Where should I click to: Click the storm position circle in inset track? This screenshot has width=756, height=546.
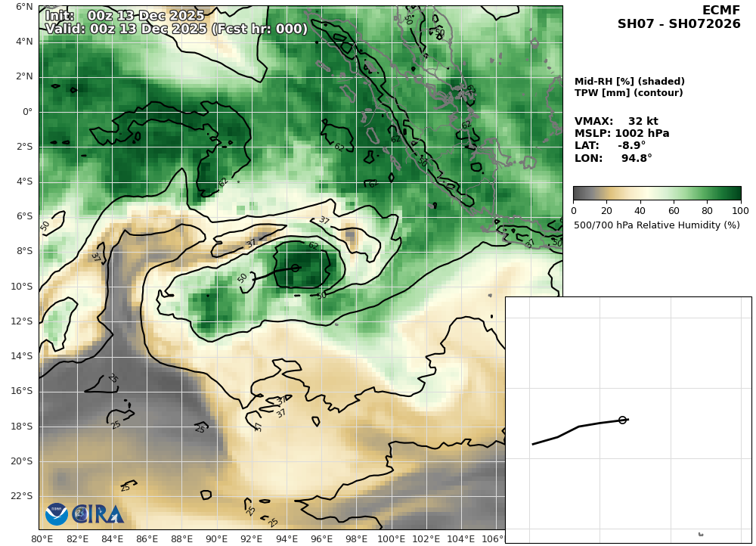622,420
